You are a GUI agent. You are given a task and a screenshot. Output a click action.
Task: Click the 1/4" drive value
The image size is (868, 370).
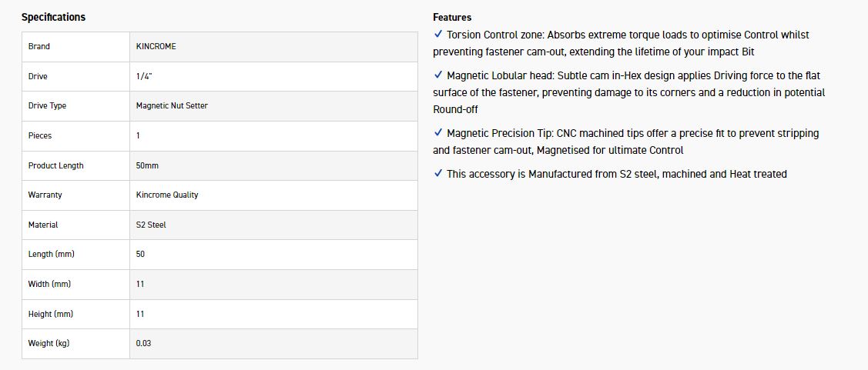[x=145, y=76]
